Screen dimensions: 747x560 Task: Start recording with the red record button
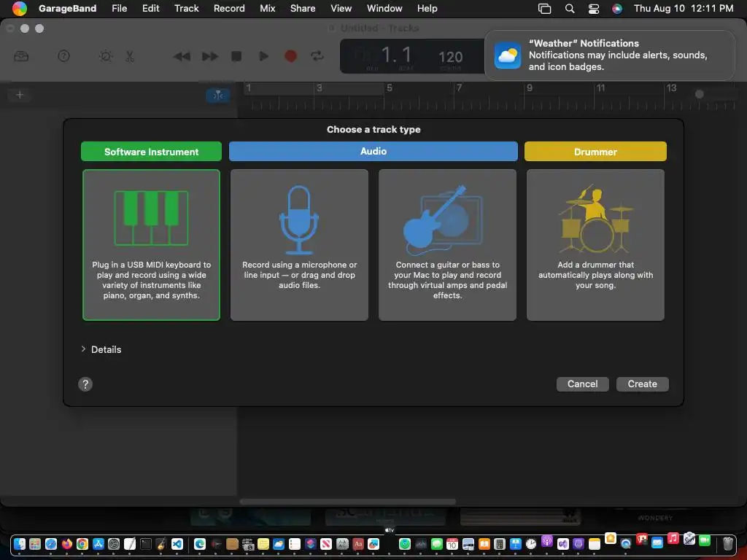(290, 56)
